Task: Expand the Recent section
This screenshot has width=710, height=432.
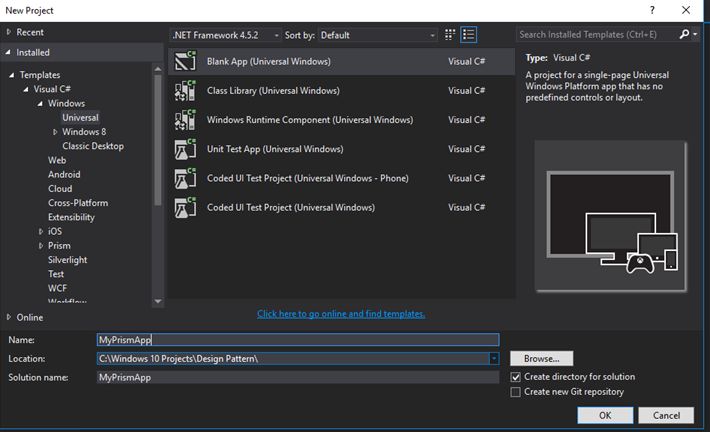Action: pyautogui.click(x=10, y=32)
